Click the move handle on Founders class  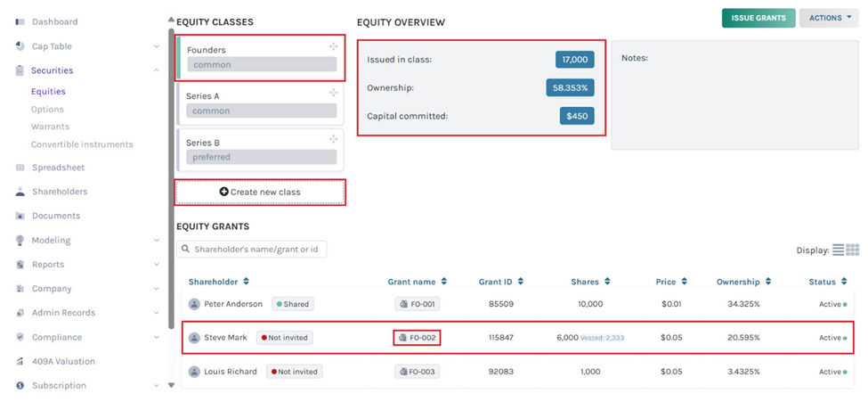[333, 47]
